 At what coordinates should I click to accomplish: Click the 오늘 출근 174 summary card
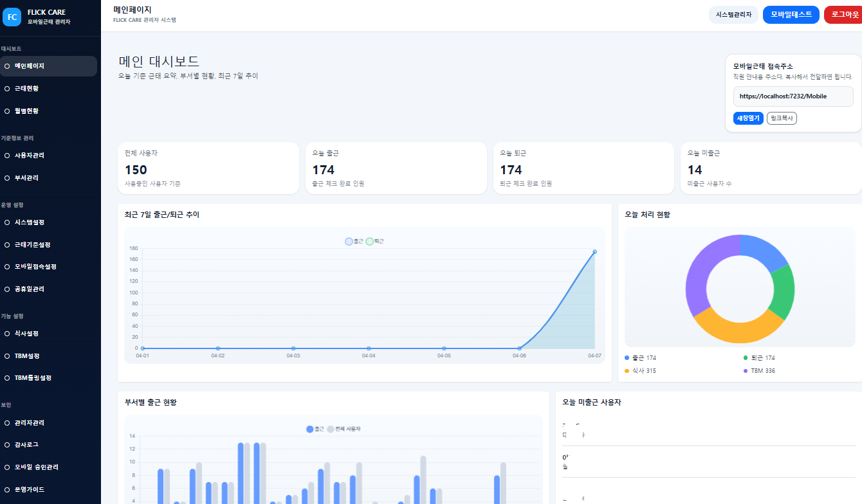(396, 168)
